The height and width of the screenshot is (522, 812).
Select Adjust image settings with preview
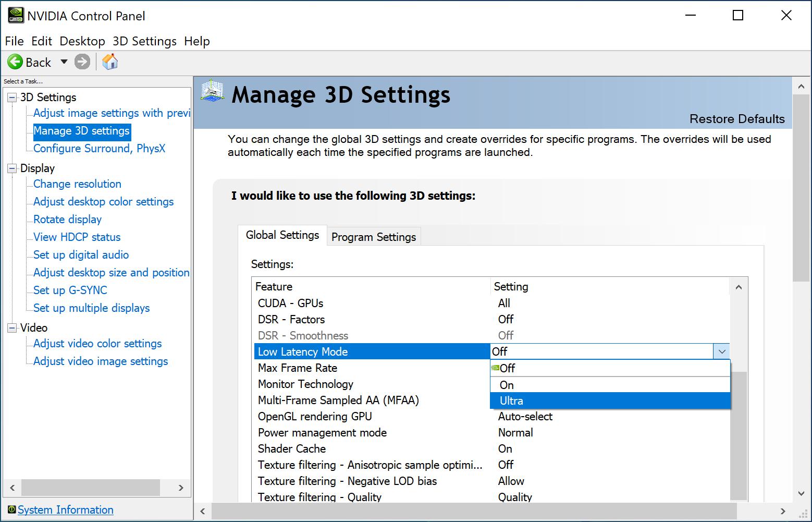coord(112,113)
